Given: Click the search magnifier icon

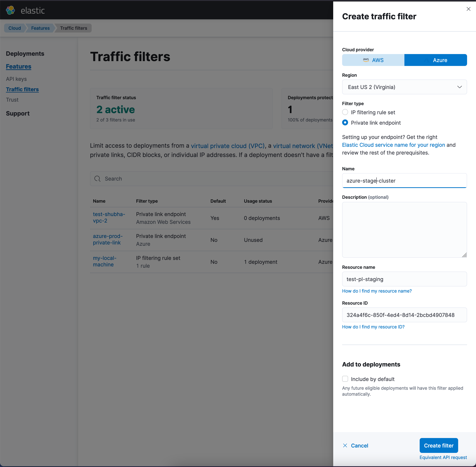Looking at the screenshot, I should click(97, 179).
